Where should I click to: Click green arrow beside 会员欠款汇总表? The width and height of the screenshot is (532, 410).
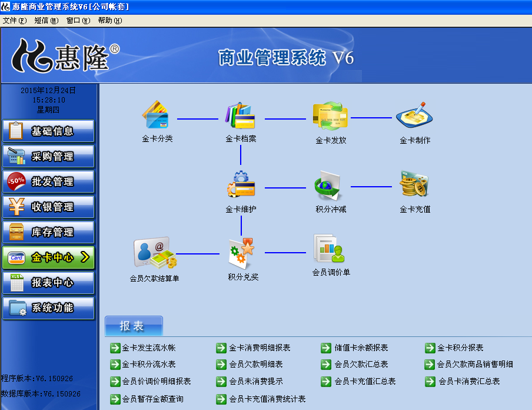(x=326, y=365)
